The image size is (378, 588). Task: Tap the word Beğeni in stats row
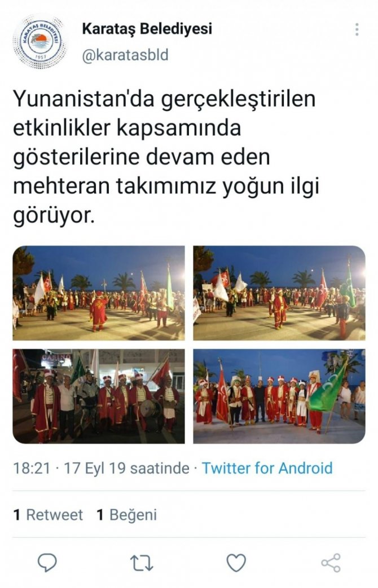(x=133, y=515)
